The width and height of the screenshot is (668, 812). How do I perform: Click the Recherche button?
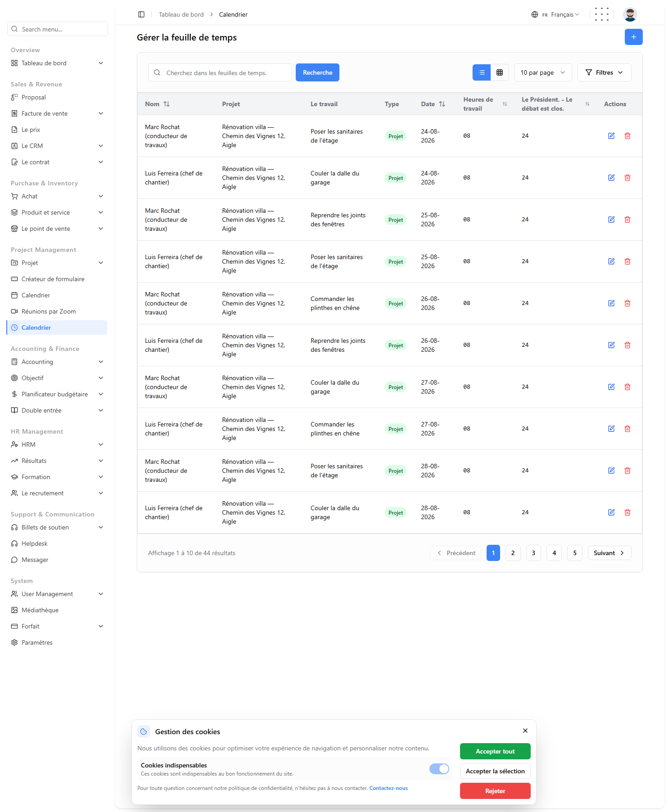[317, 72]
